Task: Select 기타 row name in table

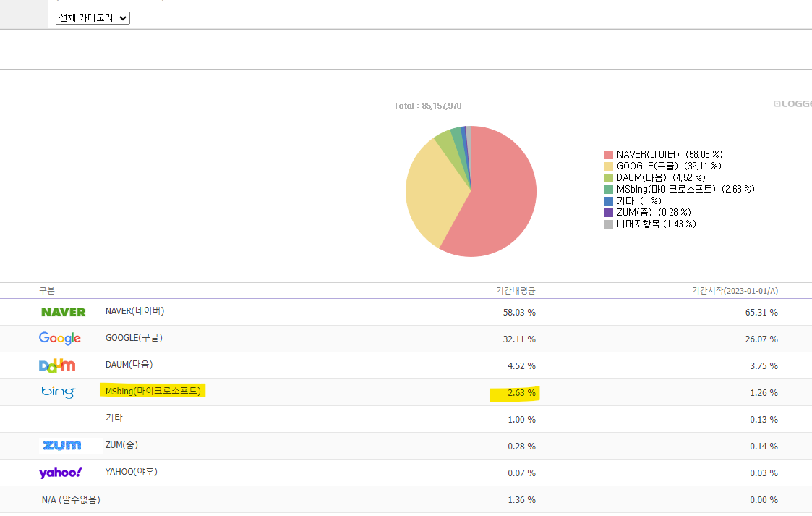Action: coord(114,418)
